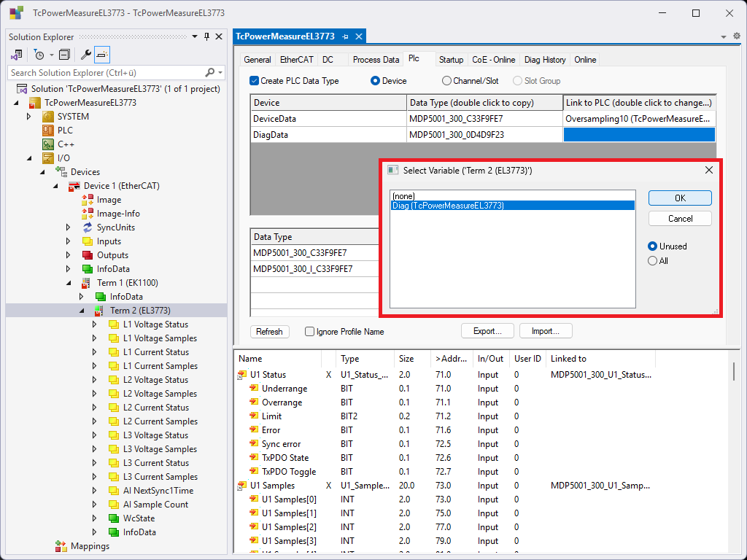Click the SYSTEM node icon
747x560 pixels.
pos(48,117)
